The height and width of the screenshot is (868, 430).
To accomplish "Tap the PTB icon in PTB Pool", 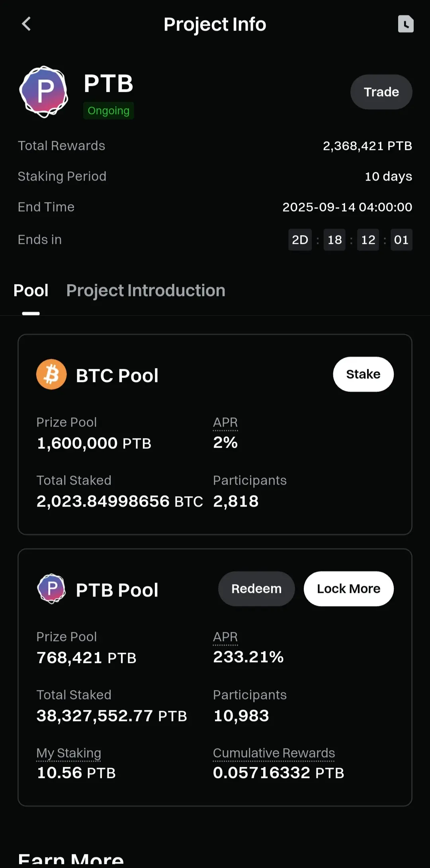I will 51,589.
